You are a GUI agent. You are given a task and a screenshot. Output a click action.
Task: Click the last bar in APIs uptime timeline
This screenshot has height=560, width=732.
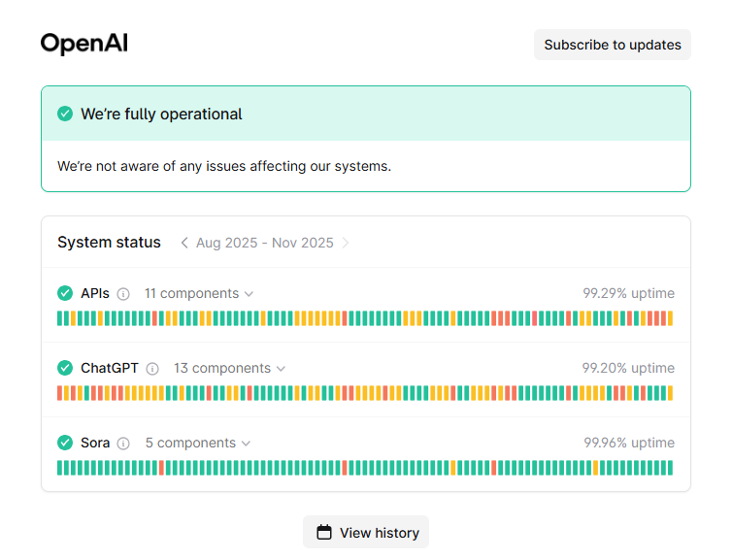click(x=671, y=318)
